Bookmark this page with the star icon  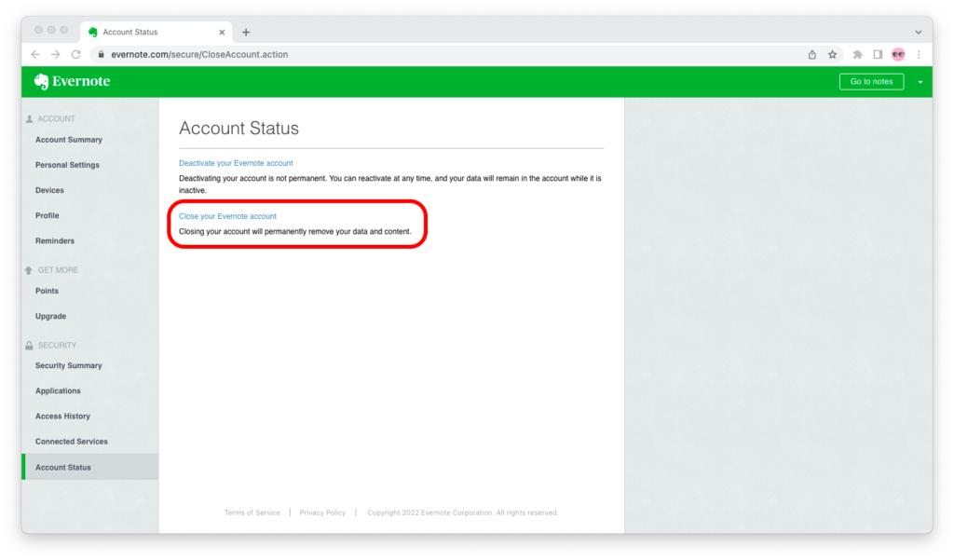point(832,55)
